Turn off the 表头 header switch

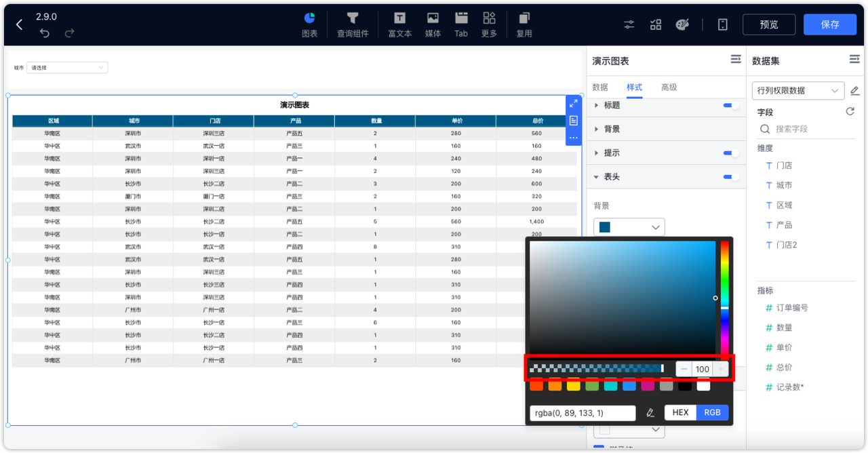[x=729, y=176]
